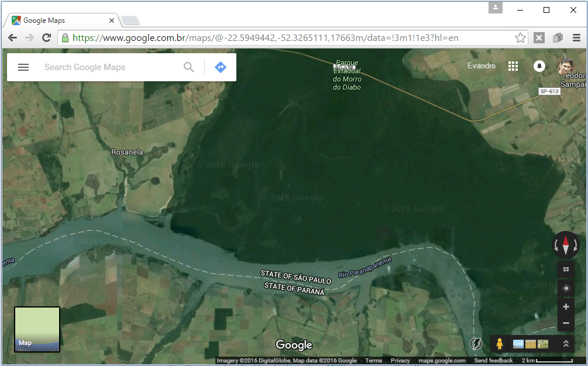The height and width of the screenshot is (366, 588).
Task: Reset the map compass to north
Action: [x=566, y=245]
